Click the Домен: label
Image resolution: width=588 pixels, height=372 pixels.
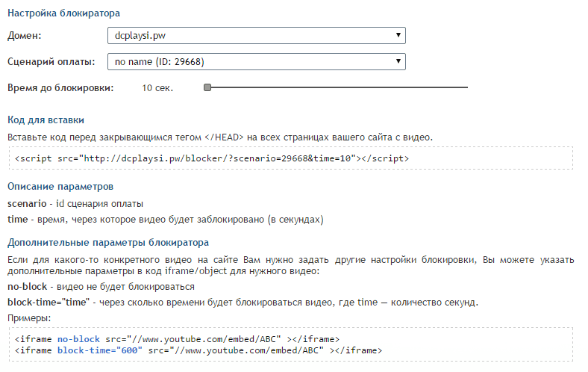[x=25, y=36]
